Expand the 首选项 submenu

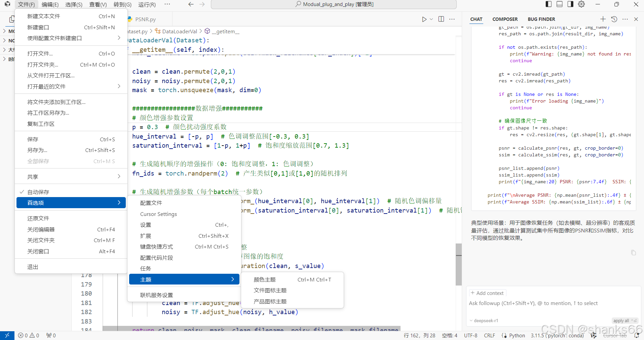pyautogui.click(x=71, y=203)
